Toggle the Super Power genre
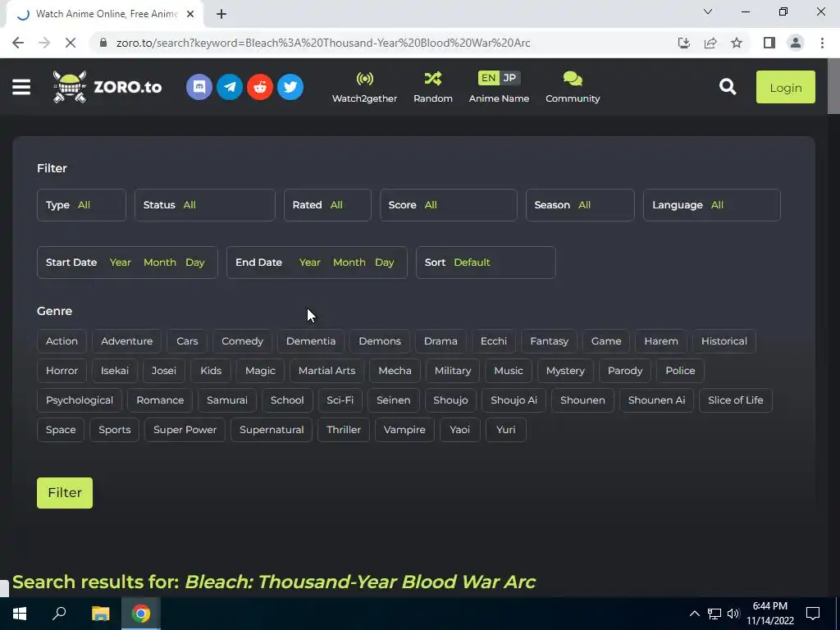This screenshot has width=840, height=630. (185, 430)
